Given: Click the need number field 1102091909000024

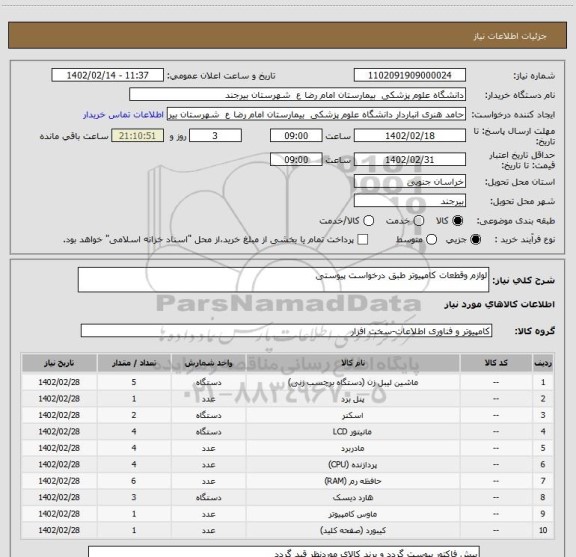Looking at the screenshot, I should tap(410, 75).
